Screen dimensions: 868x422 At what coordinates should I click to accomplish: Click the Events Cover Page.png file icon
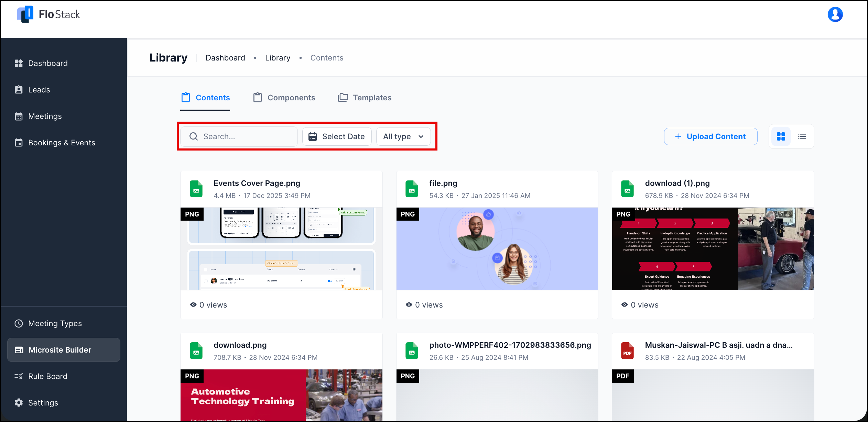click(x=196, y=189)
